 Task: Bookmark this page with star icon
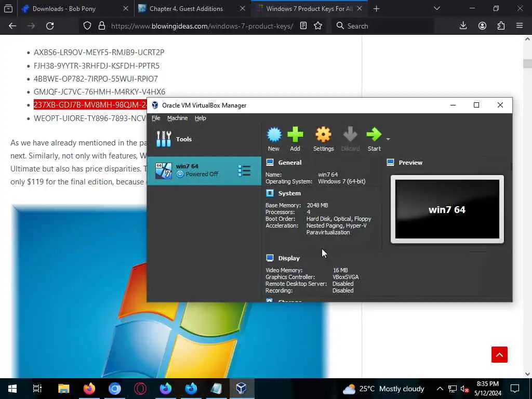coord(318,26)
